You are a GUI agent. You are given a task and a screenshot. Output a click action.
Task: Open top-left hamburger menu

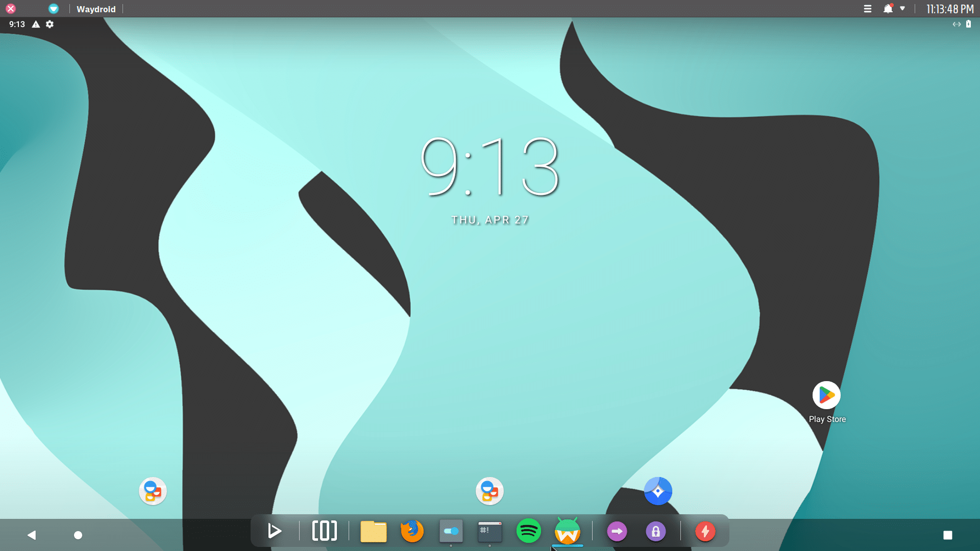point(867,9)
